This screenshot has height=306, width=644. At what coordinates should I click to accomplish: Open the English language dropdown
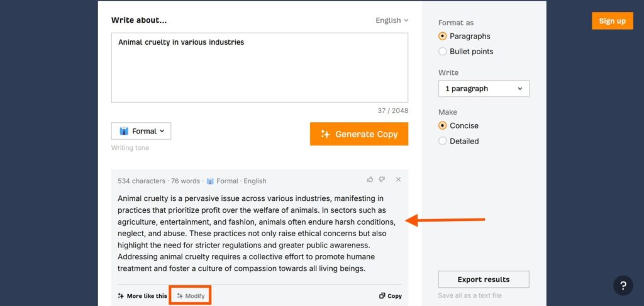click(392, 20)
